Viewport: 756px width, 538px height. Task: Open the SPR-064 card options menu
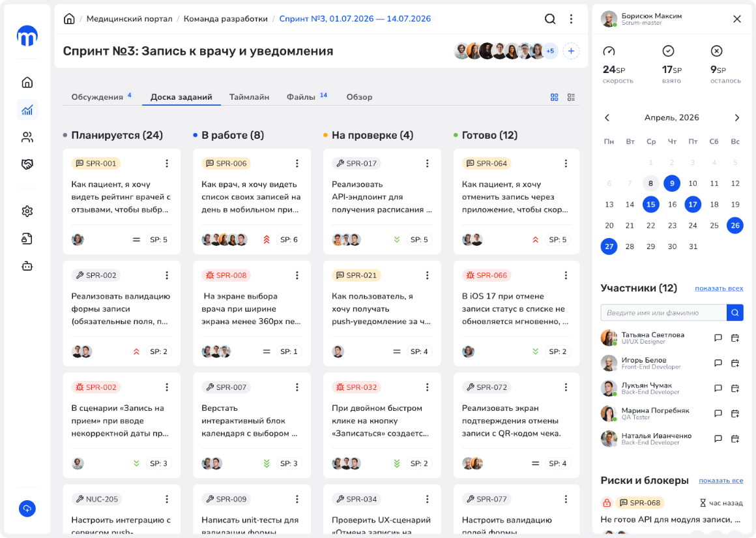click(x=566, y=164)
